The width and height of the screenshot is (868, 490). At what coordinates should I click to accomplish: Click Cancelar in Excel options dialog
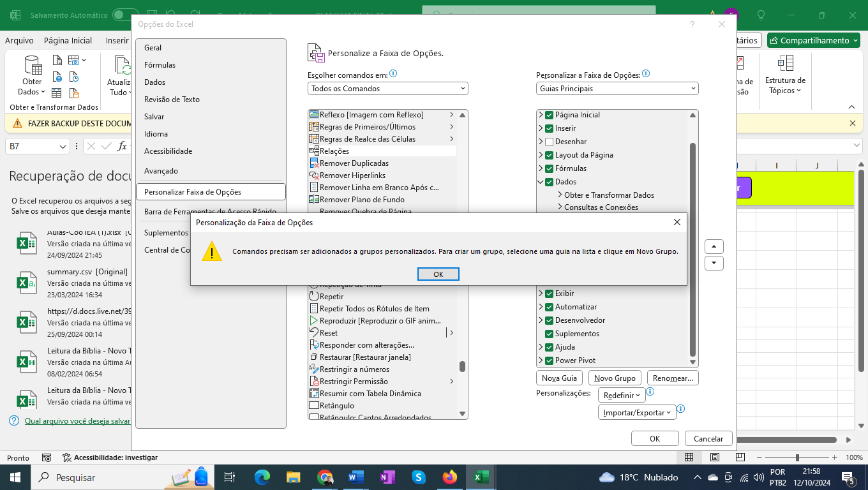tap(708, 439)
